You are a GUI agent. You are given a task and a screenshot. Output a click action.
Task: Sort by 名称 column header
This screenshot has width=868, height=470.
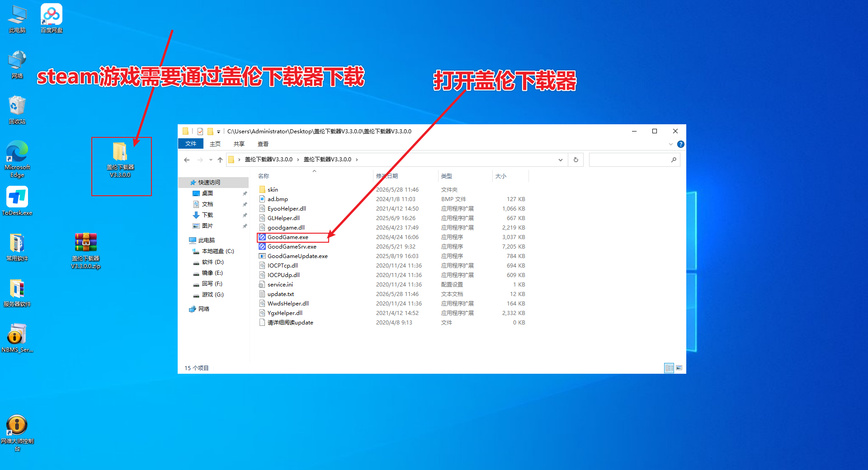pos(264,176)
